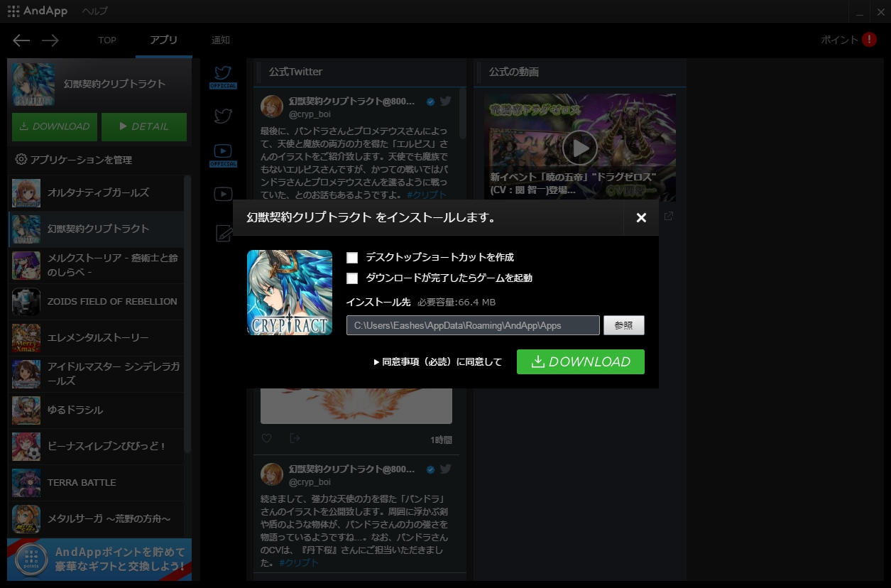Switch to the TOP tab

(107, 40)
